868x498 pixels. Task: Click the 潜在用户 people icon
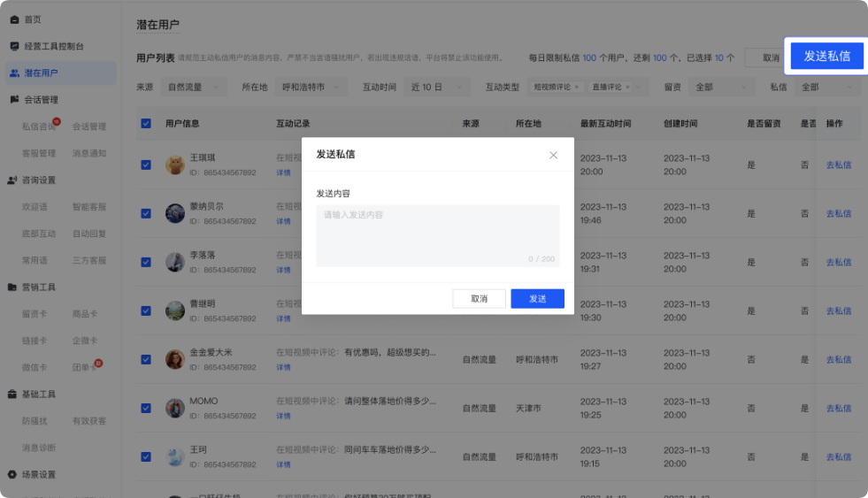[x=14, y=73]
